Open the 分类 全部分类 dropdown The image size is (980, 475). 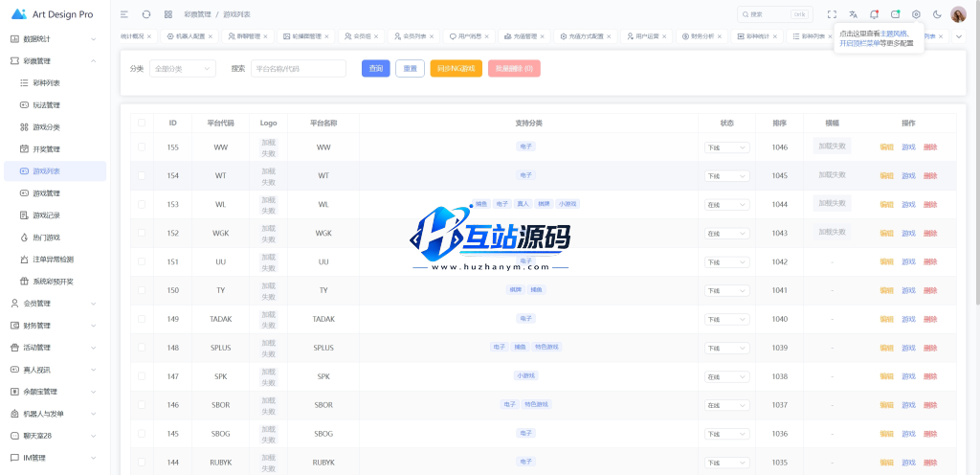tap(183, 69)
